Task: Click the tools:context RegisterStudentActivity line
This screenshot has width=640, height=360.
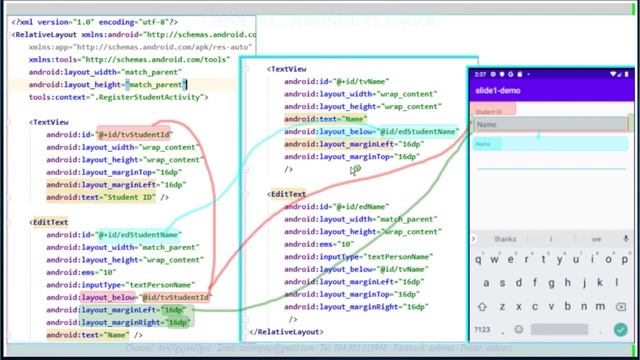Action: [x=118, y=97]
